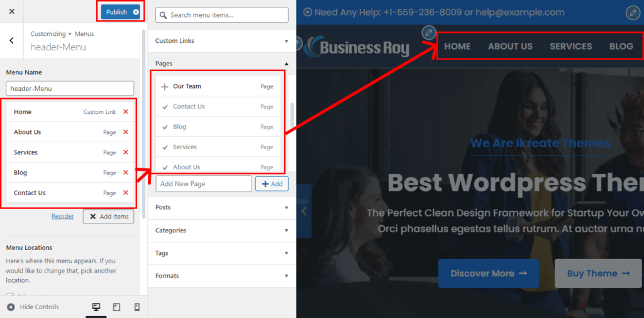The height and width of the screenshot is (318, 644).
Task: Go back using the left chevron arrow
Action: pyautogui.click(x=12, y=41)
